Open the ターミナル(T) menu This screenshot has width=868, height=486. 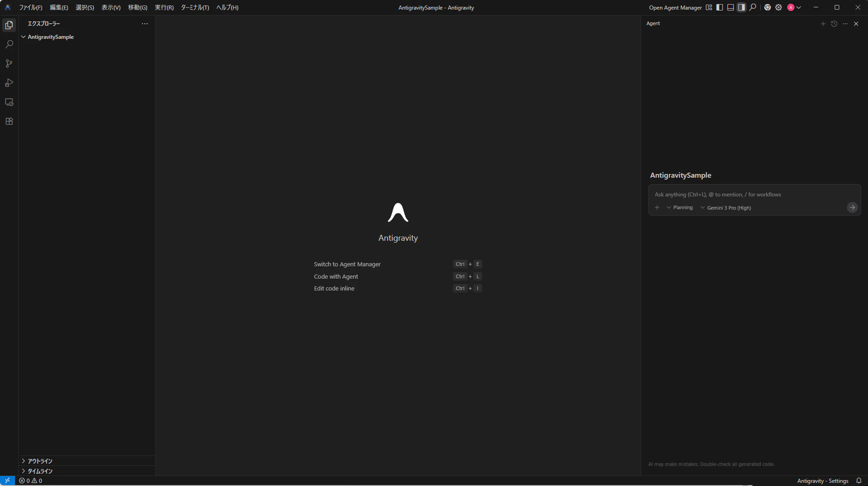tap(195, 7)
